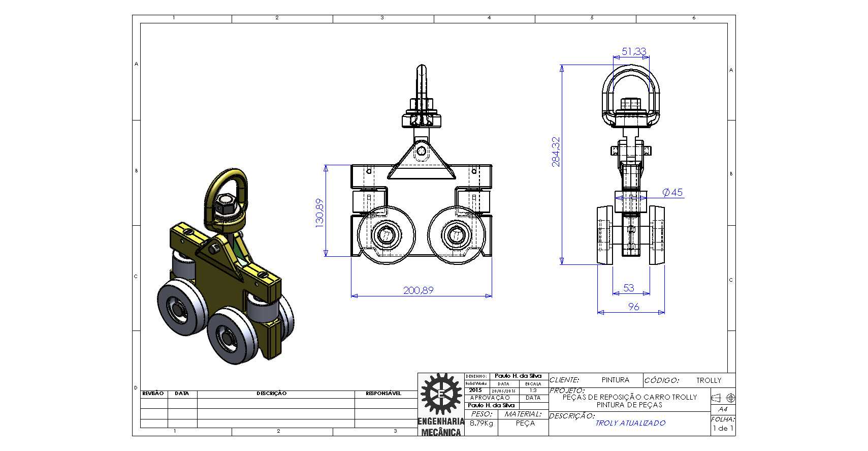Click the PROJETO label
868x451 pixels.
pyautogui.click(x=567, y=390)
